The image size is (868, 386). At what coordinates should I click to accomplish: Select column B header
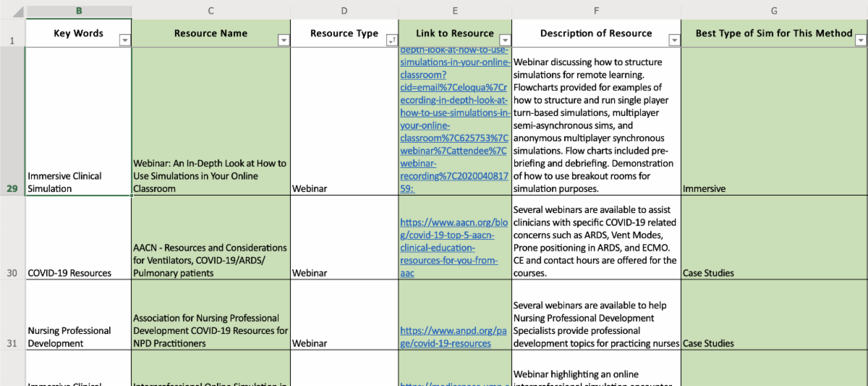[79, 10]
